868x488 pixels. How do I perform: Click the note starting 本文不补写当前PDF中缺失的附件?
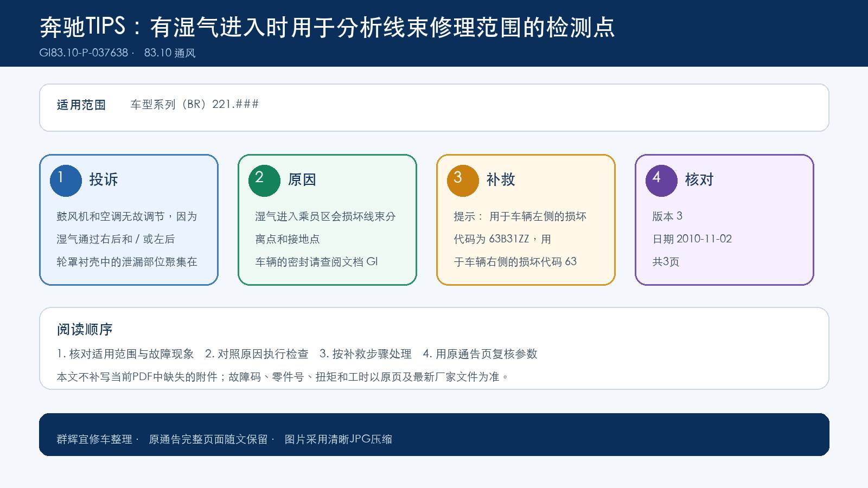tap(283, 377)
